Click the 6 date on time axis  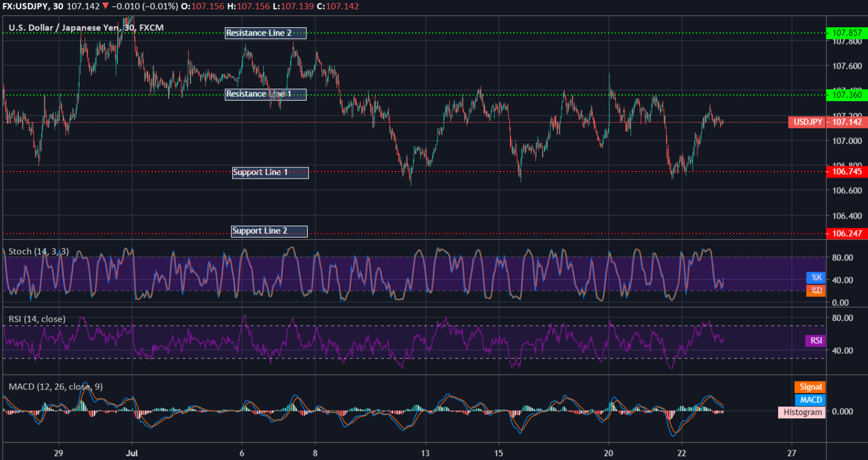242,453
